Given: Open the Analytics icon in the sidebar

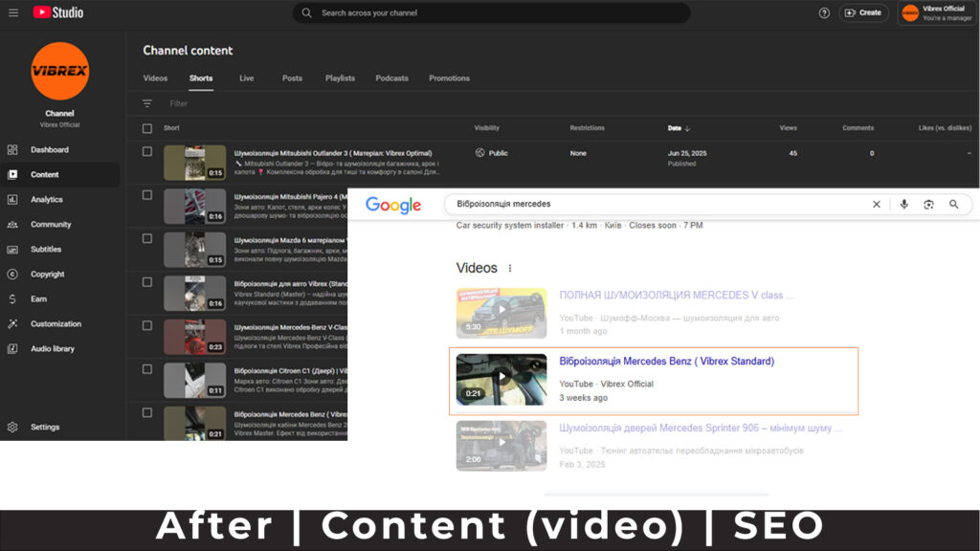Looking at the screenshot, I should [12, 200].
